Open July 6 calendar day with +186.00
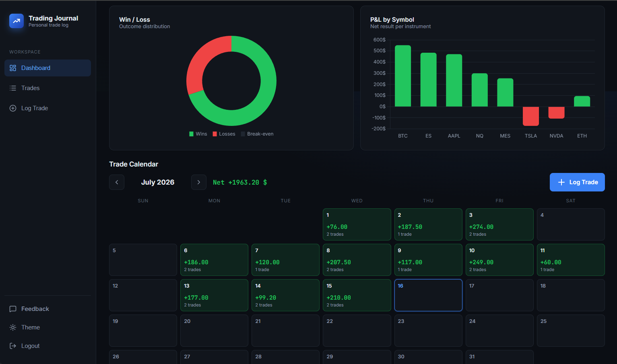Screen dimensions: 617x364 coord(214,260)
